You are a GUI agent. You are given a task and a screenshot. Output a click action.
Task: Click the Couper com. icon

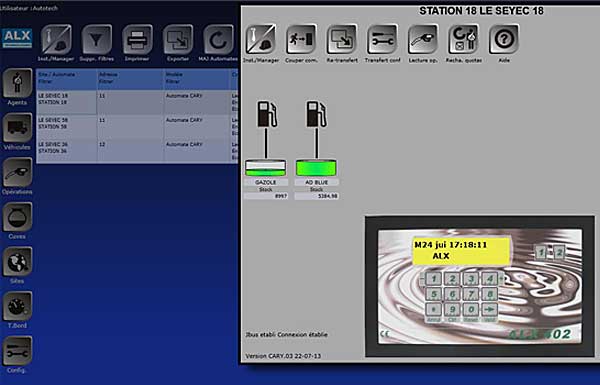pos(301,39)
